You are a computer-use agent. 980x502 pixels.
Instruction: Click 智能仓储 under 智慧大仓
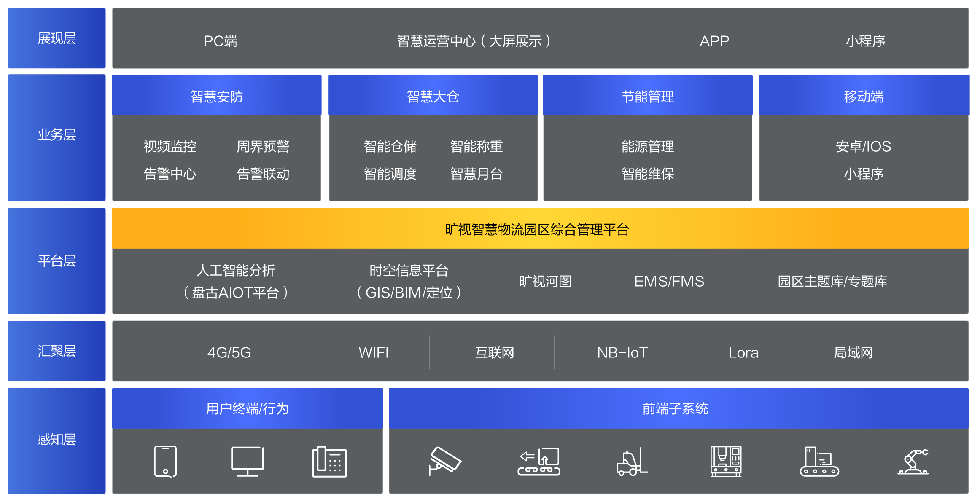[390, 146]
